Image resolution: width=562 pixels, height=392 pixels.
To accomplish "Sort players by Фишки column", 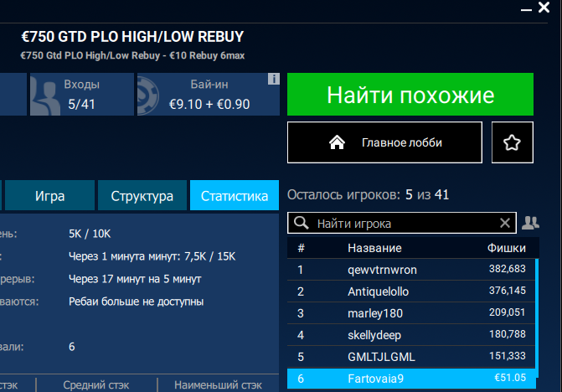I will pos(507,248).
